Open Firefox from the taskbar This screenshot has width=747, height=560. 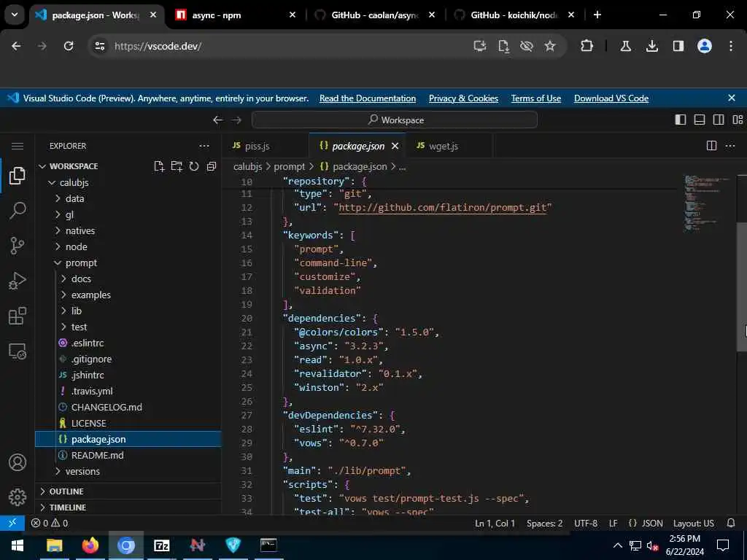click(90, 545)
